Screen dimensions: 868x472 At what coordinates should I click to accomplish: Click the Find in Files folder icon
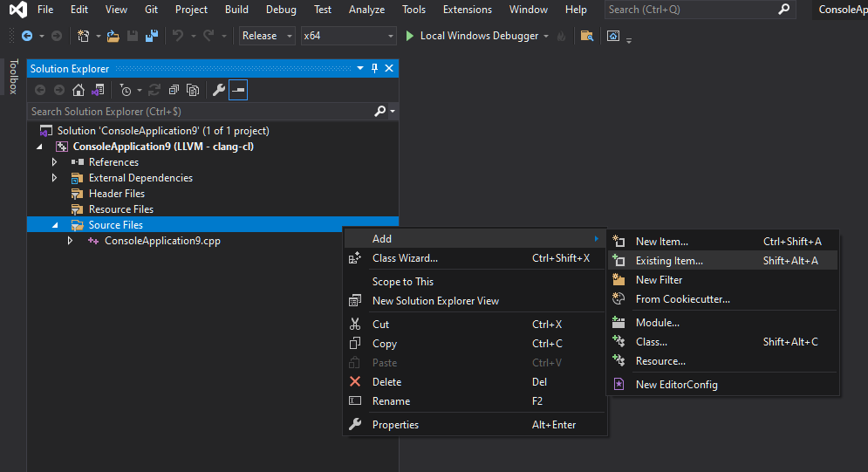pyautogui.click(x=587, y=36)
